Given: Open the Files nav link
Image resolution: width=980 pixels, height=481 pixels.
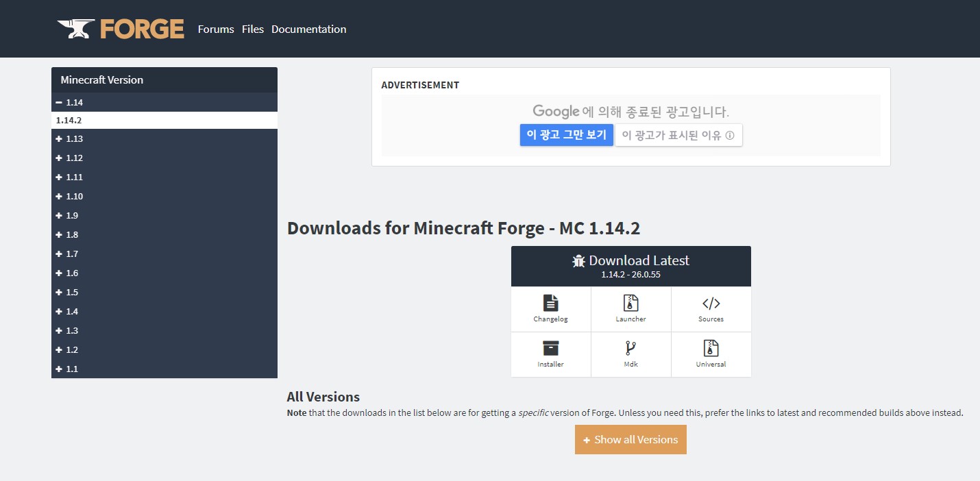Looking at the screenshot, I should tap(253, 29).
